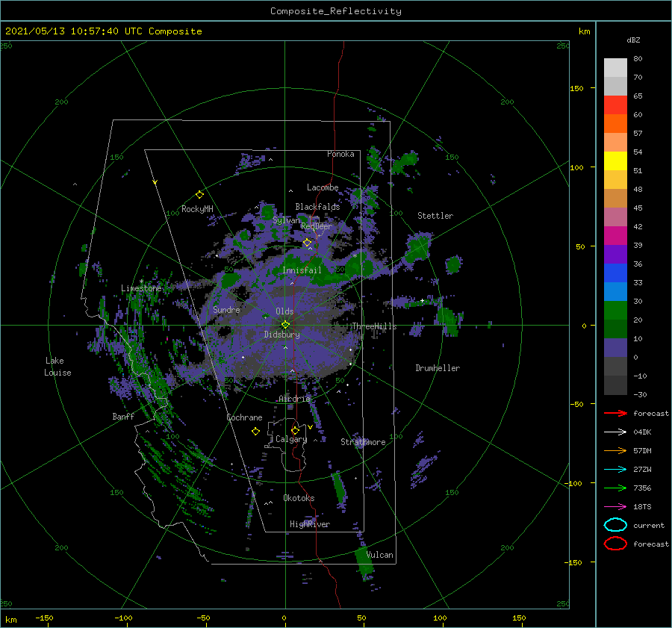Pick the magenta swatch between 42 and 39

point(615,236)
